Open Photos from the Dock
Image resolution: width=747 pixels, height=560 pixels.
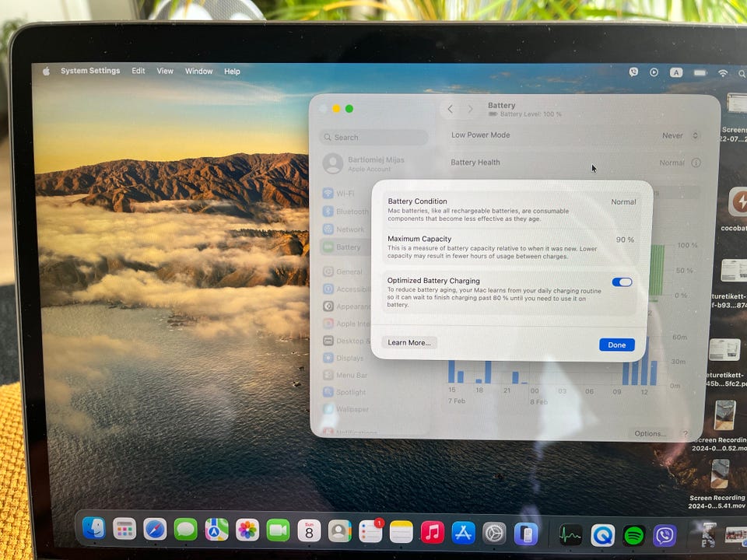[x=247, y=530]
